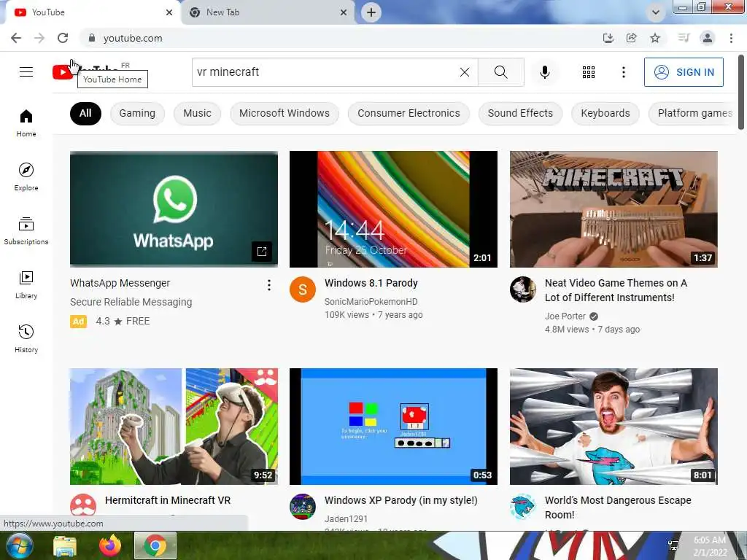This screenshot has width=747, height=560.
Task: Open the Windows Start button
Action: click(20, 545)
